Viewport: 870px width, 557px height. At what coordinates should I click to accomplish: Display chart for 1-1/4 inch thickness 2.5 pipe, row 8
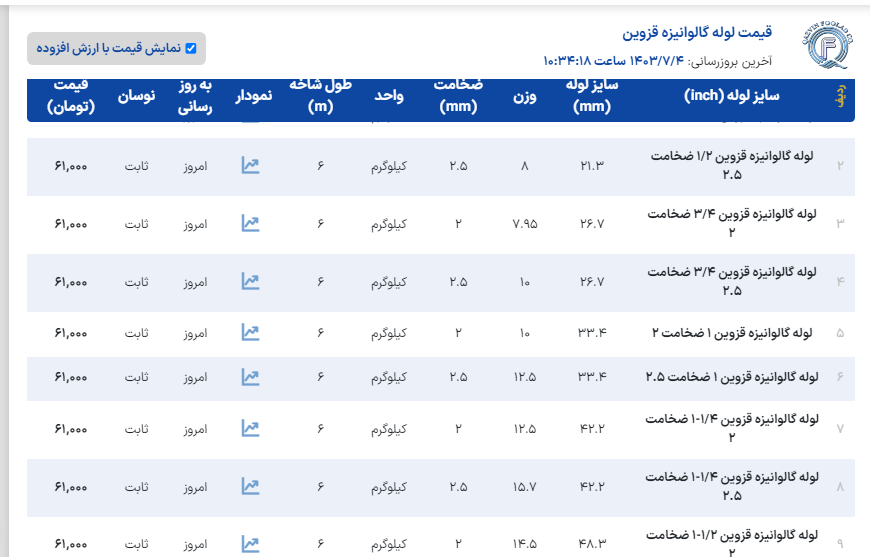coord(250,487)
